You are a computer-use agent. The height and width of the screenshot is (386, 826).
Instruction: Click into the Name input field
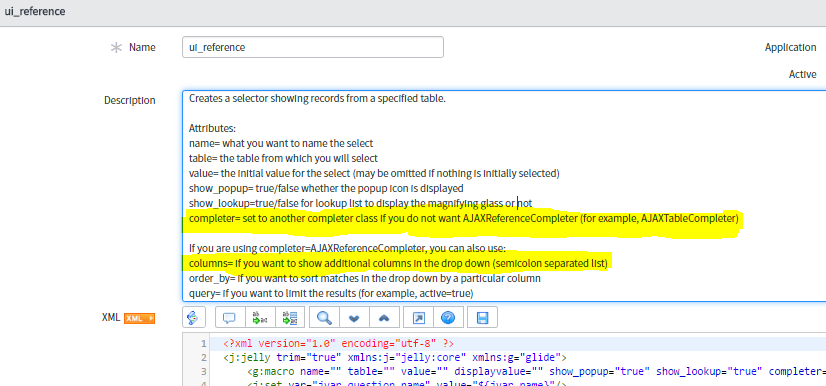[313, 47]
